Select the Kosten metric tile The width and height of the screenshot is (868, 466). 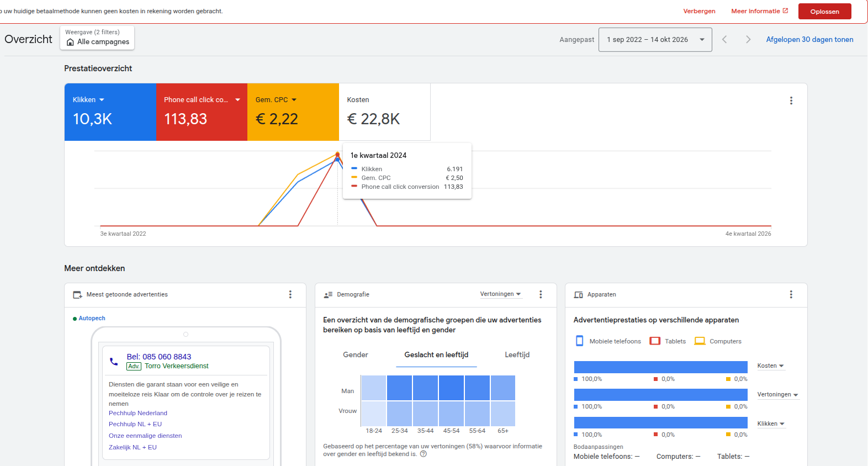[x=385, y=112]
